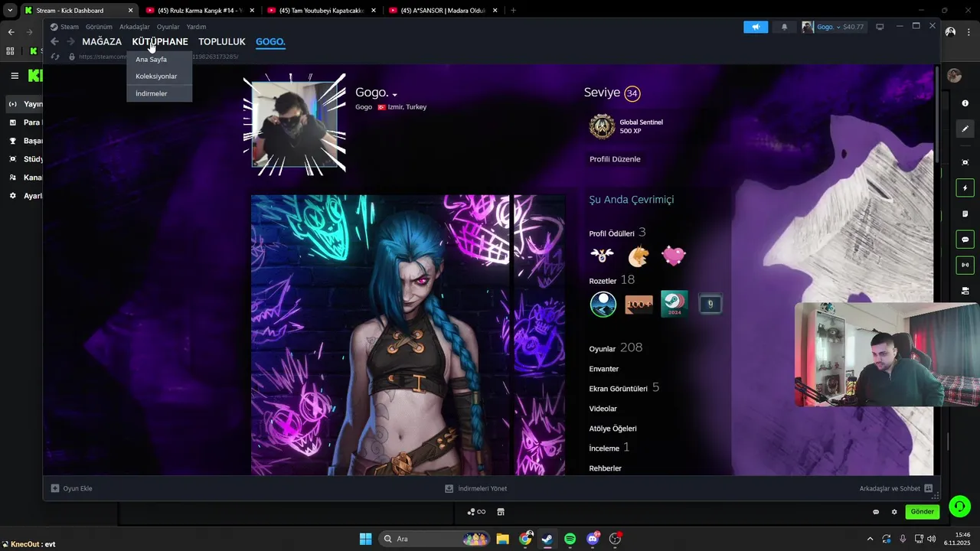
Task: Select Koleksiyonlar from Kütüphane dropdown
Action: (159, 76)
